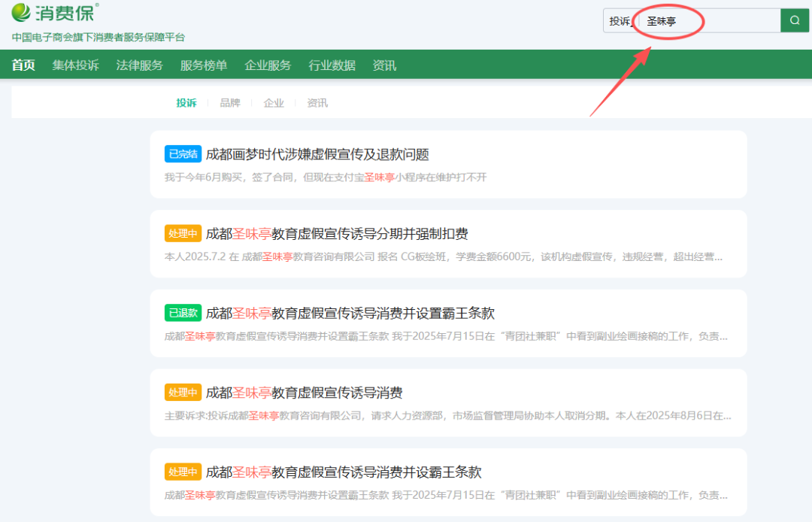
Task: Open complaint 成都画梦时代涉嫌虚假宣传及退款问题
Action: [317, 154]
